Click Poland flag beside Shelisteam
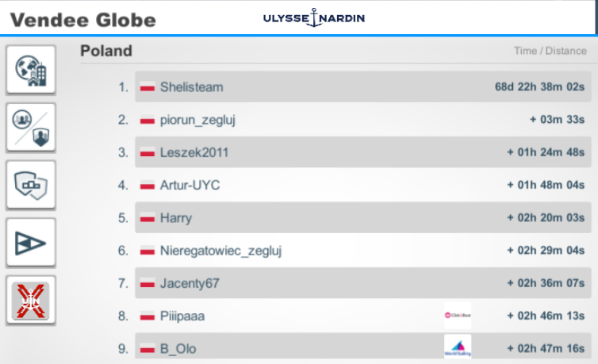Image resolution: width=598 pixels, height=364 pixels. pyautogui.click(x=148, y=87)
